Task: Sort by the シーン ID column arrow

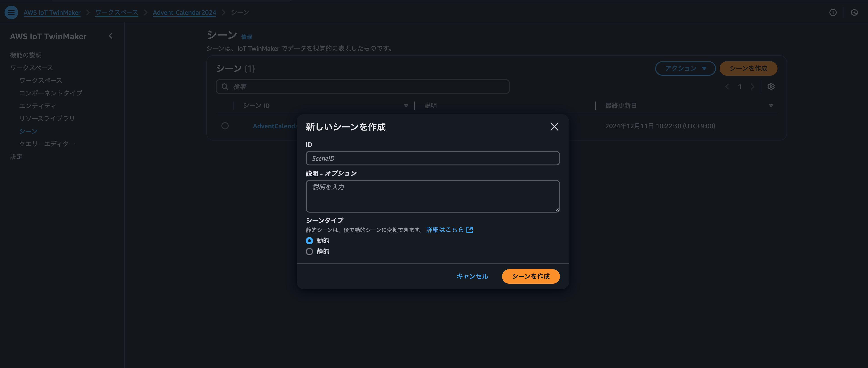Action: (406, 105)
